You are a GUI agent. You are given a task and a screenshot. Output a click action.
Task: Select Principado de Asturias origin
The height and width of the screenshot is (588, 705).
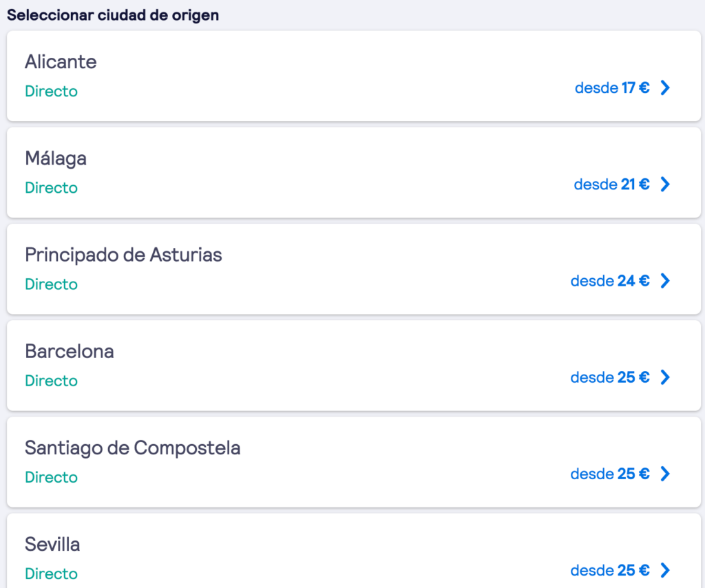[x=123, y=255]
